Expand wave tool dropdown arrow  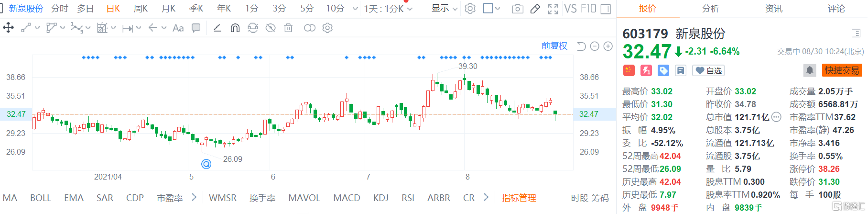(88, 28)
